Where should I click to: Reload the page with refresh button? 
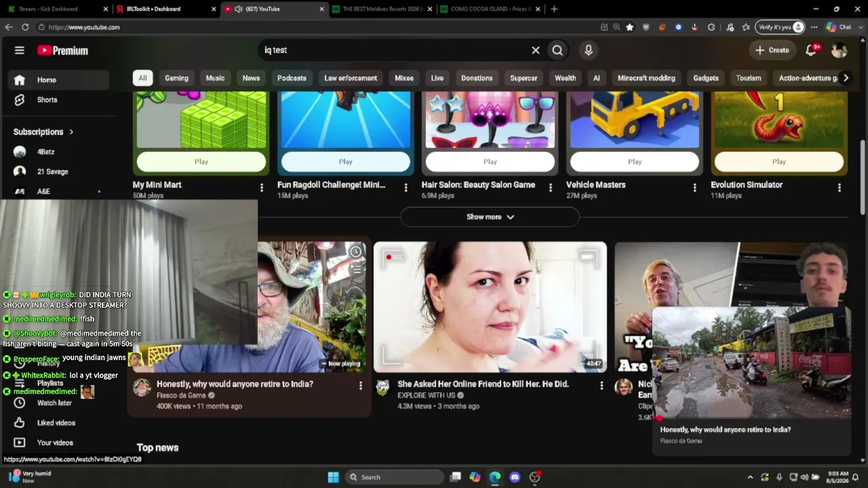(25, 27)
